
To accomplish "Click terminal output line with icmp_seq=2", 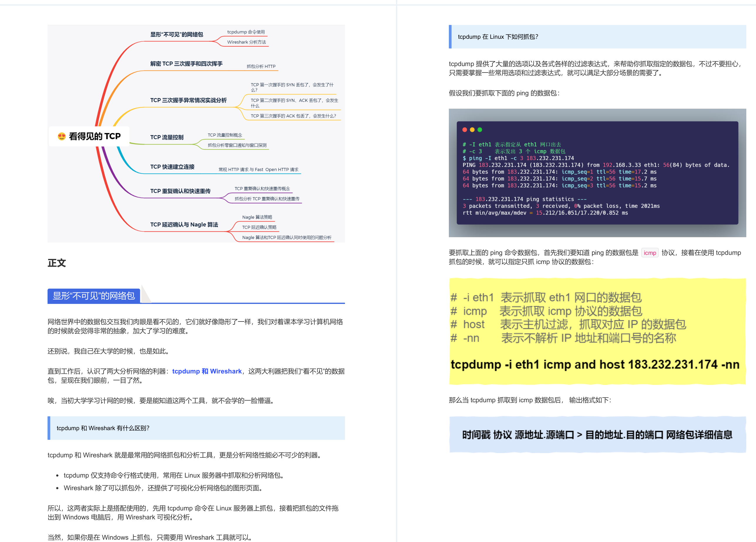I will click(559, 179).
